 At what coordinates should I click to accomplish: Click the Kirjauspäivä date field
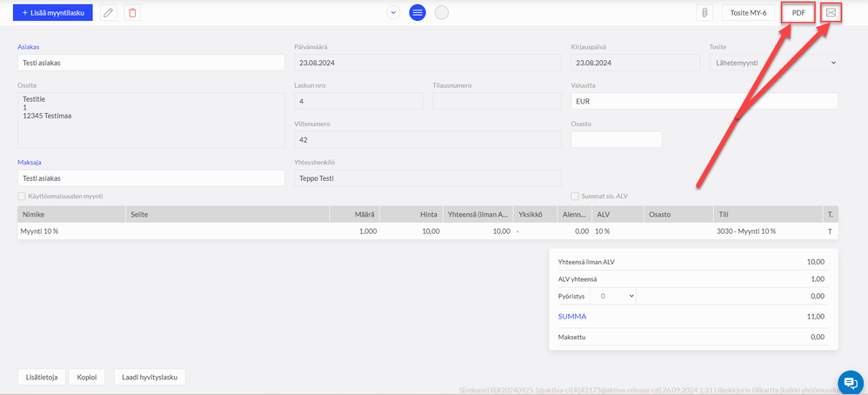(636, 64)
